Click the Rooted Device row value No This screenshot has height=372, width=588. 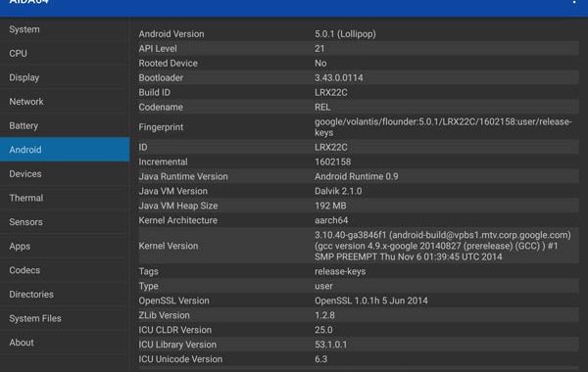click(320, 63)
